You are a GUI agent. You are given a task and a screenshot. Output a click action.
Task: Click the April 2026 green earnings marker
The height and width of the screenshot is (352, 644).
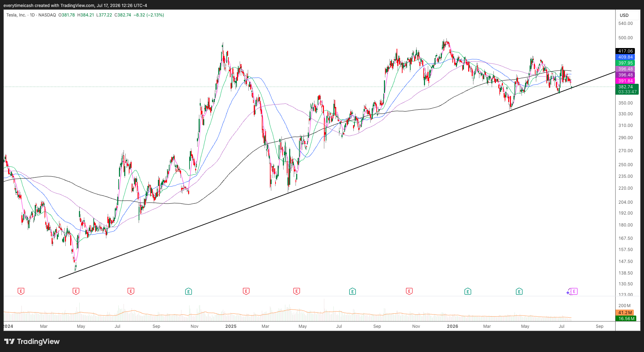tap(519, 291)
